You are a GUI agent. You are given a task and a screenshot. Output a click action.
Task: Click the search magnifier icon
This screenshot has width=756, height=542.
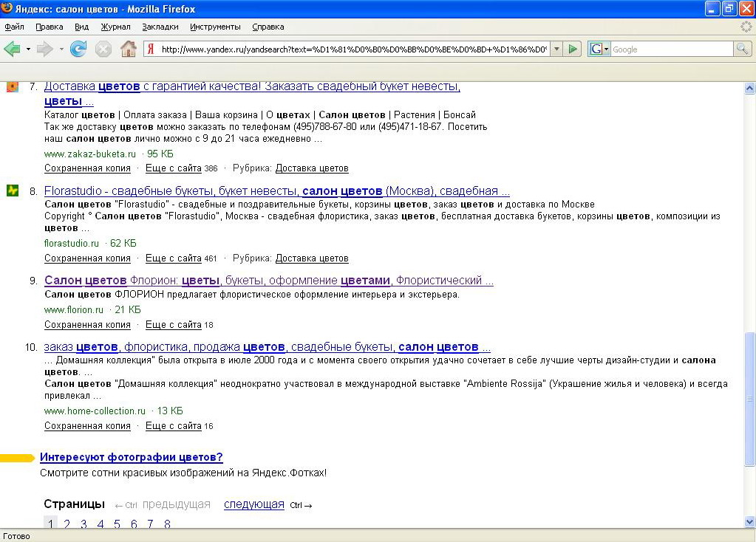[742, 49]
